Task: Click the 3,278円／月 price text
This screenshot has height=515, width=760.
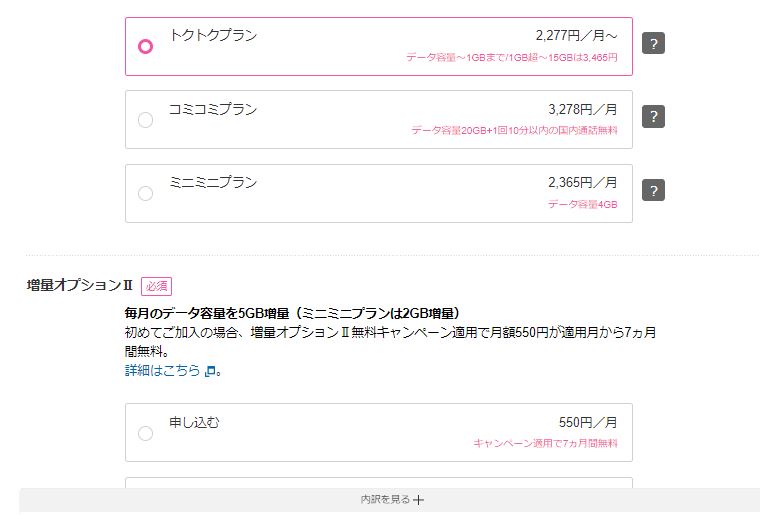Action: pyautogui.click(x=583, y=109)
